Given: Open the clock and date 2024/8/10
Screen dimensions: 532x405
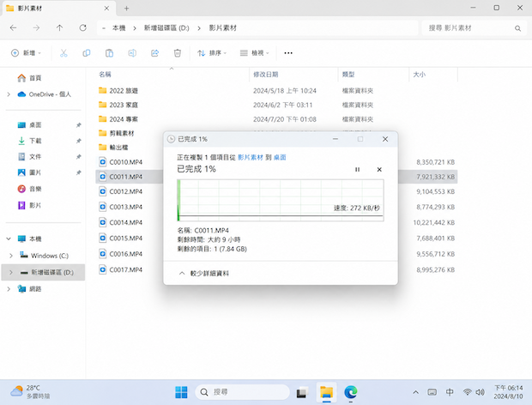Looking at the screenshot, I should (508, 392).
